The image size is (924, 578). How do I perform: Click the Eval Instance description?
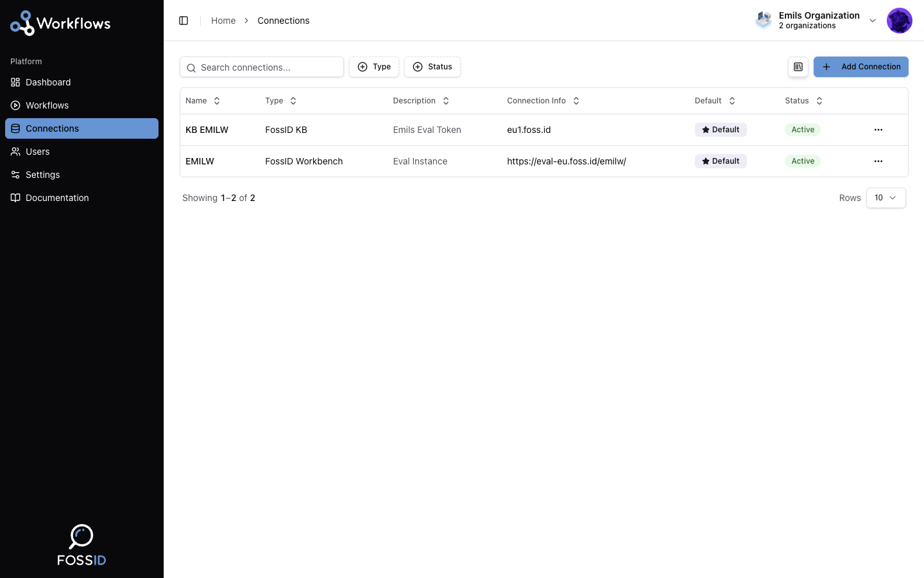(x=420, y=161)
